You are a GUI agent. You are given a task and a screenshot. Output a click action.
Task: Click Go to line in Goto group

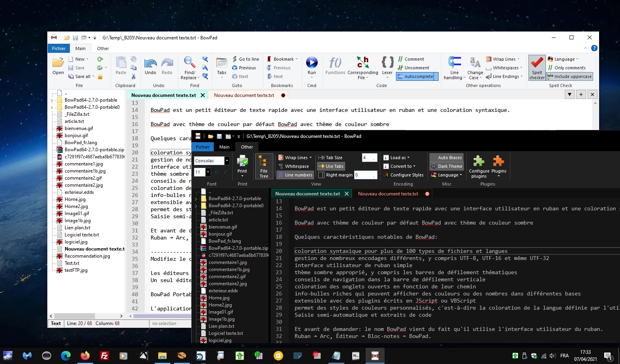click(245, 59)
